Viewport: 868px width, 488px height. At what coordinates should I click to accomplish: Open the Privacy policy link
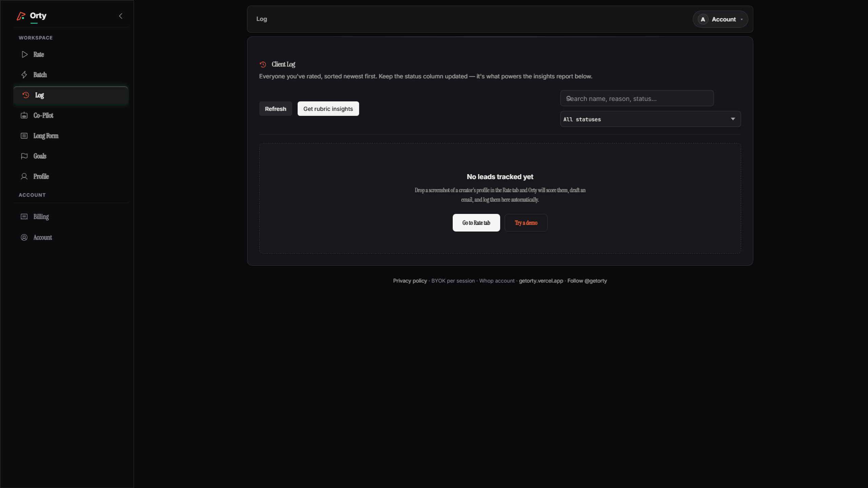410,281
